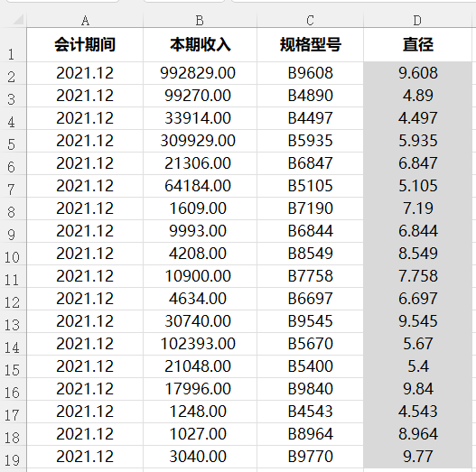Image resolution: width=476 pixels, height=472 pixels.
Task: Click spec cell B5400
Action: (x=310, y=366)
